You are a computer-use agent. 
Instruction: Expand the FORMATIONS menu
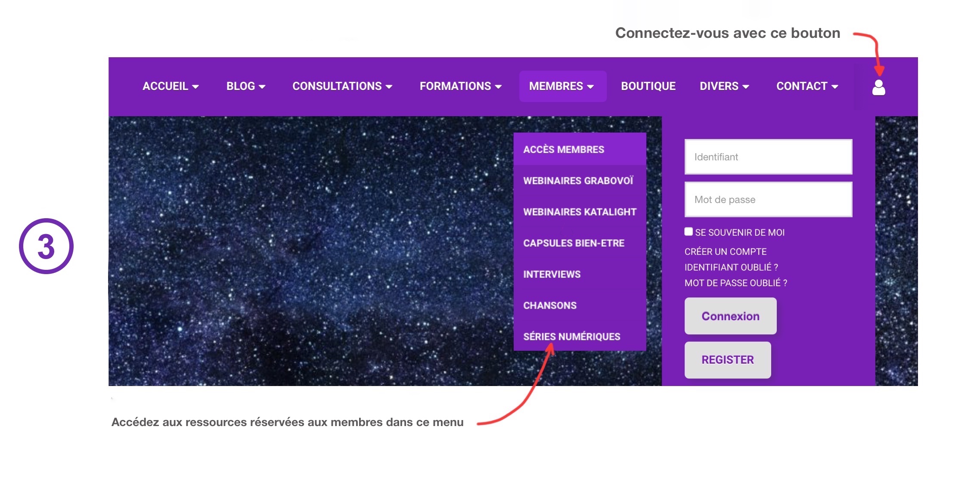461,86
